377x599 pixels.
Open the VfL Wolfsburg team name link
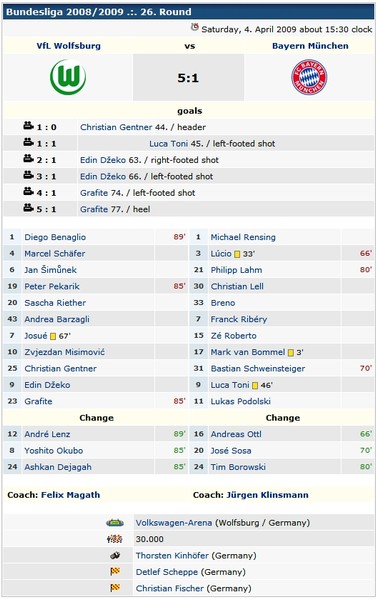pos(69,46)
